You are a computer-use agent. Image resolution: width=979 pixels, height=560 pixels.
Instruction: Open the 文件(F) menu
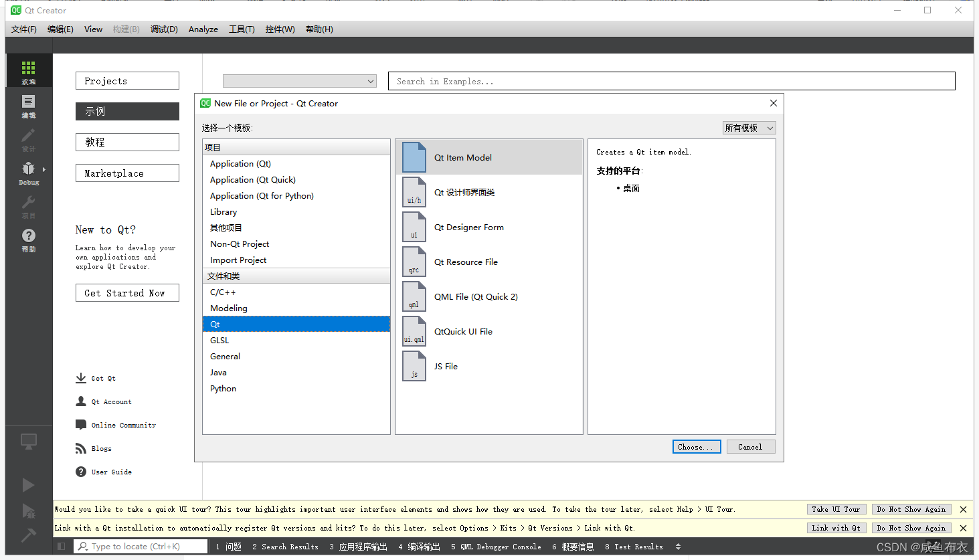(24, 29)
